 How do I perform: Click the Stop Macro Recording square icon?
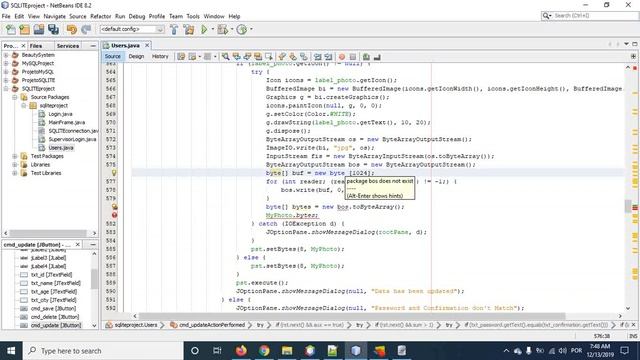coord(353,57)
